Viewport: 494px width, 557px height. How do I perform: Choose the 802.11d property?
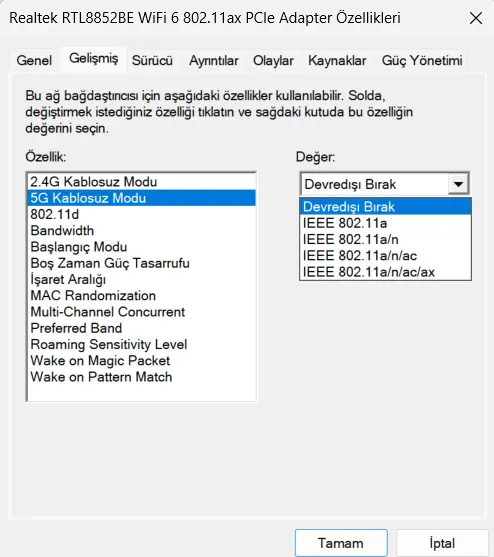(x=142, y=214)
